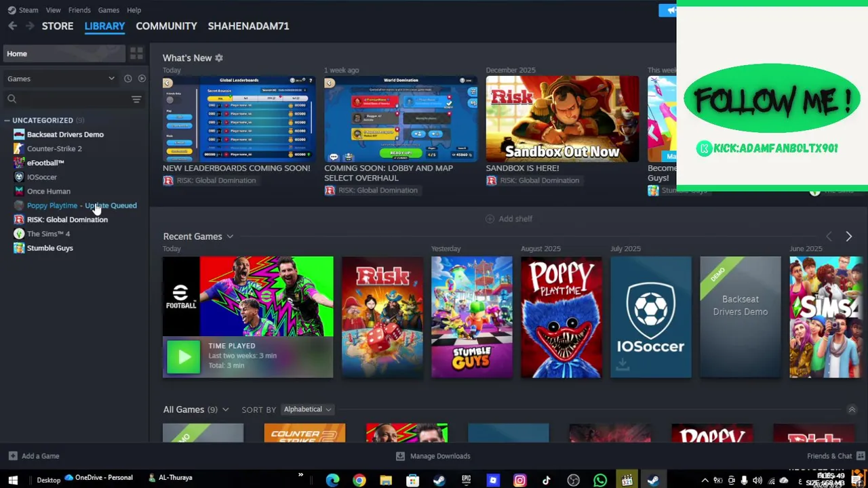The image size is (868, 488).
Task: Switch to the COMMUNITY tab
Action: click(166, 26)
